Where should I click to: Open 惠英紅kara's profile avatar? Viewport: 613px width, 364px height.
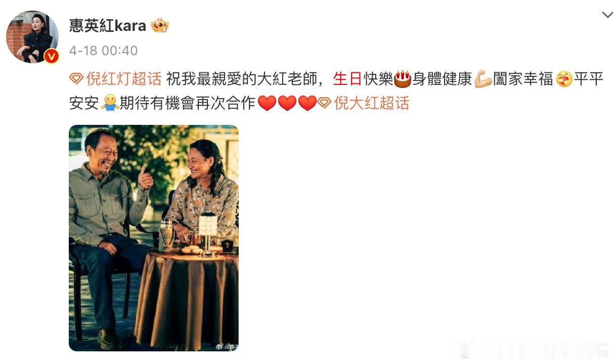click(x=32, y=36)
